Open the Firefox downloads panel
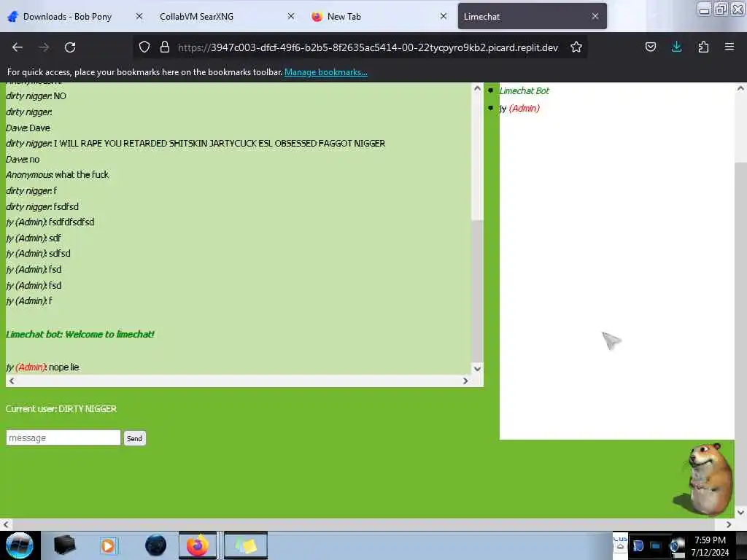Image resolution: width=747 pixels, height=560 pixels. [676, 47]
